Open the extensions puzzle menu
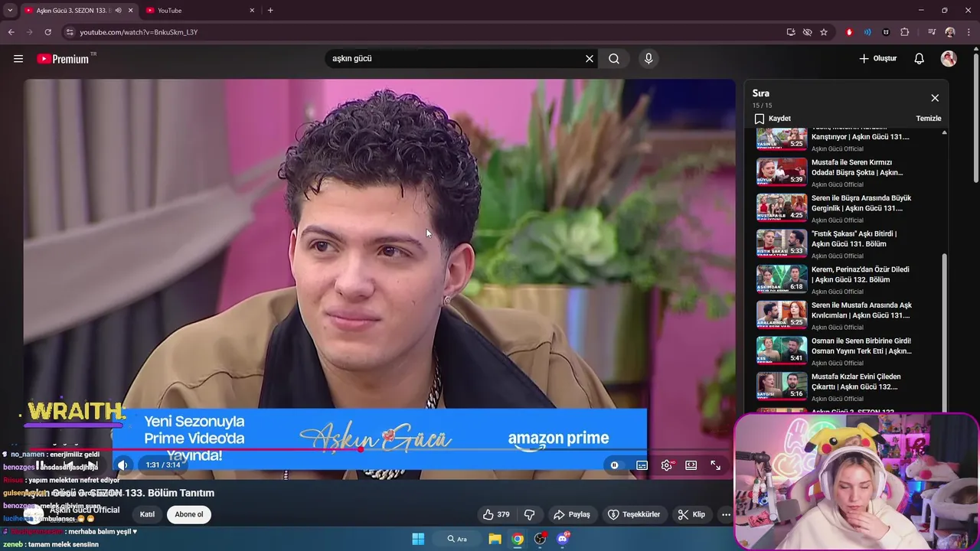Viewport: 980px width, 551px height. (905, 32)
